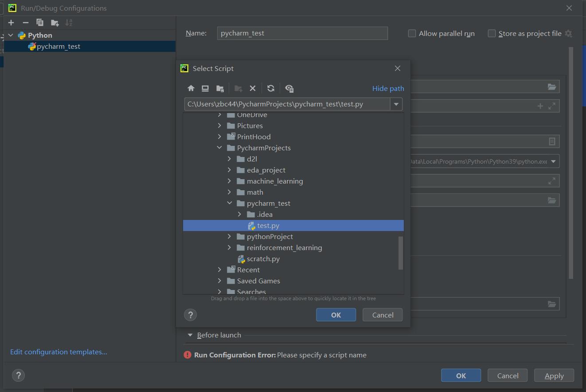Toggle show hidden files and directories icon
The image size is (586, 392).
pyautogui.click(x=289, y=88)
